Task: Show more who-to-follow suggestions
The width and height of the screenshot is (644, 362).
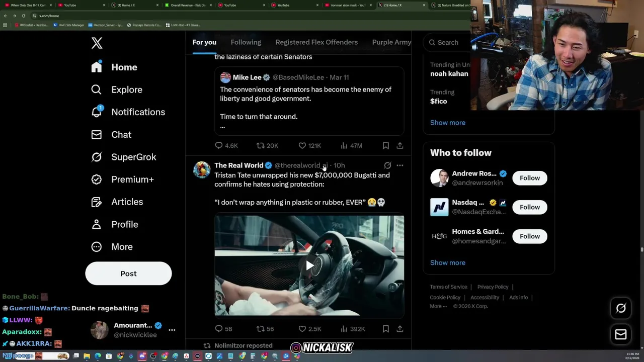Action: click(x=448, y=262)
